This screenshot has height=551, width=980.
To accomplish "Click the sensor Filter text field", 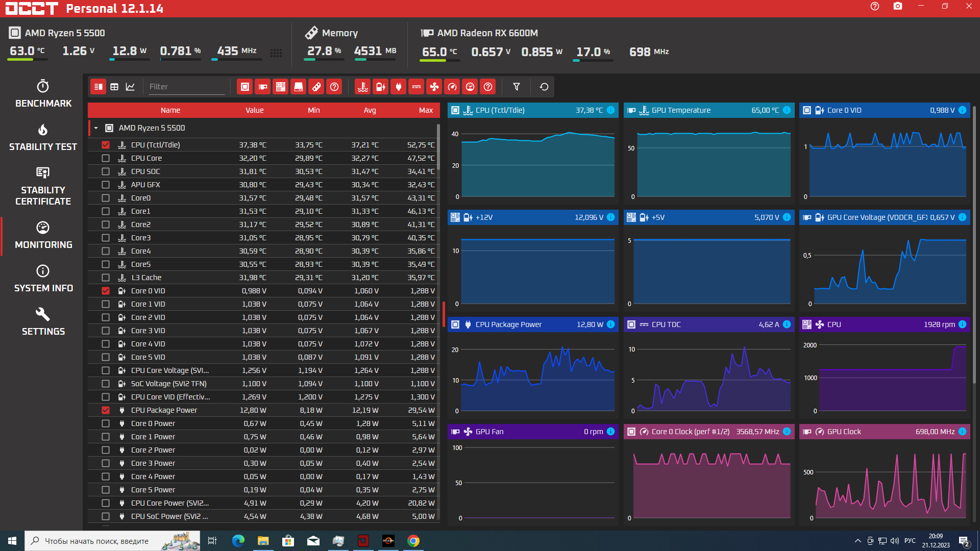I will tap(186, 87).
